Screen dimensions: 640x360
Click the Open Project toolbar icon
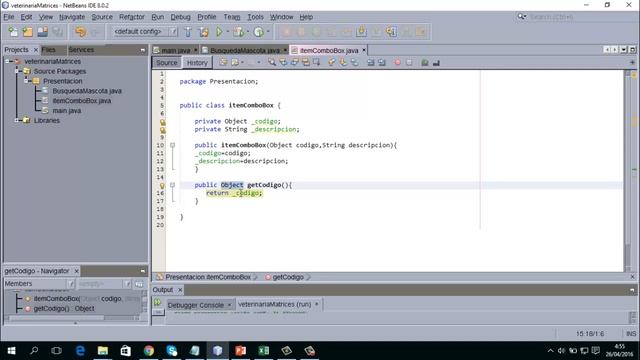pyautogui.click(x=42, y=31)
